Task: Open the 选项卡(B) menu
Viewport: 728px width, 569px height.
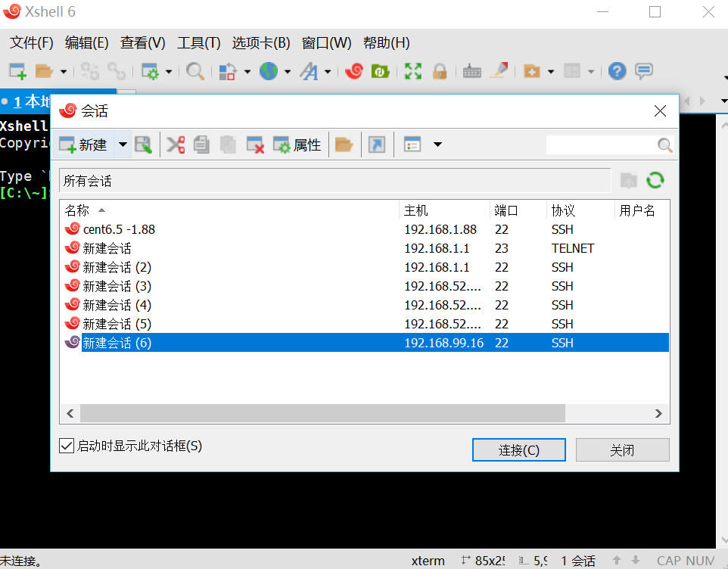Action: tap(261, 42)
